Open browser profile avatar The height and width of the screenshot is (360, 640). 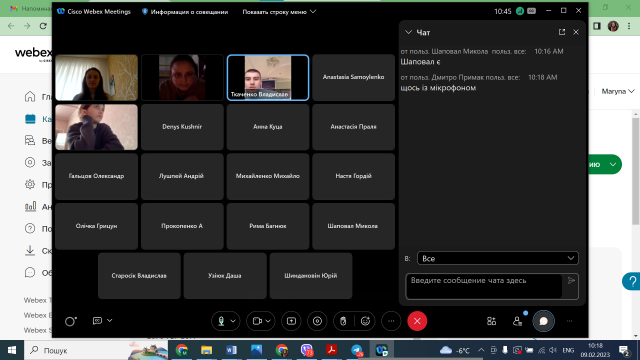coord(613,26)
